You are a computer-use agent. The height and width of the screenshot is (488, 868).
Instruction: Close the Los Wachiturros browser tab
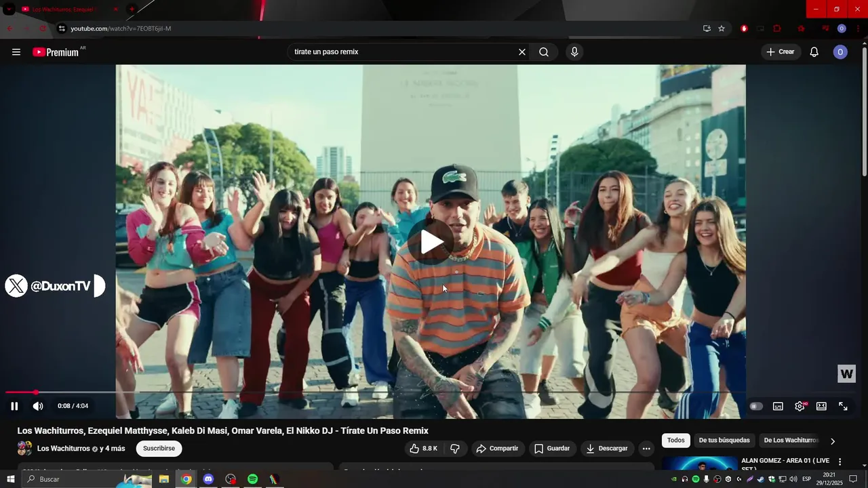click(x=115, y=9)
